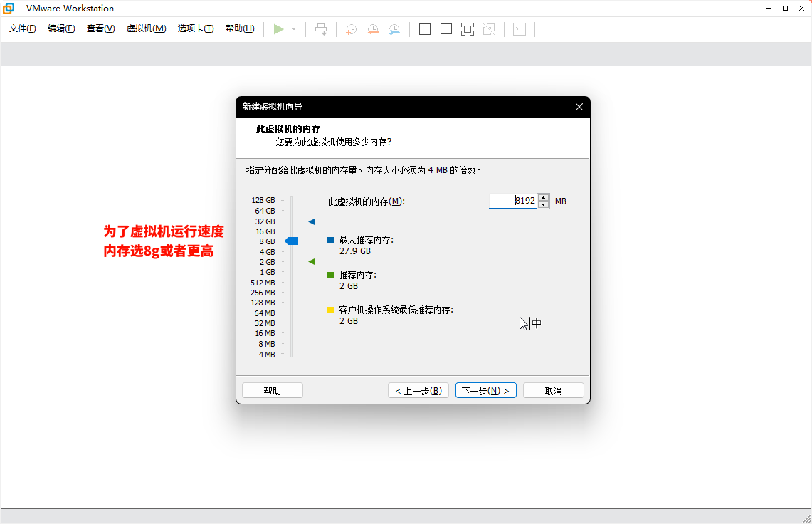The image size is (812, 524).
Task: Click the 128 GB label on memory scale
Action: [263, 200]
